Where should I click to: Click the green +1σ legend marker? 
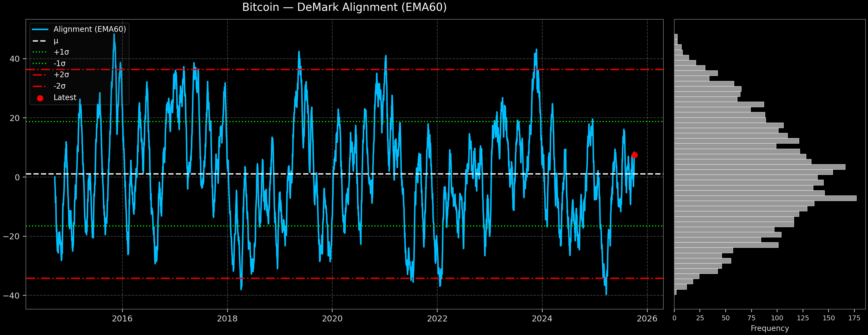[x=40, y=52]
